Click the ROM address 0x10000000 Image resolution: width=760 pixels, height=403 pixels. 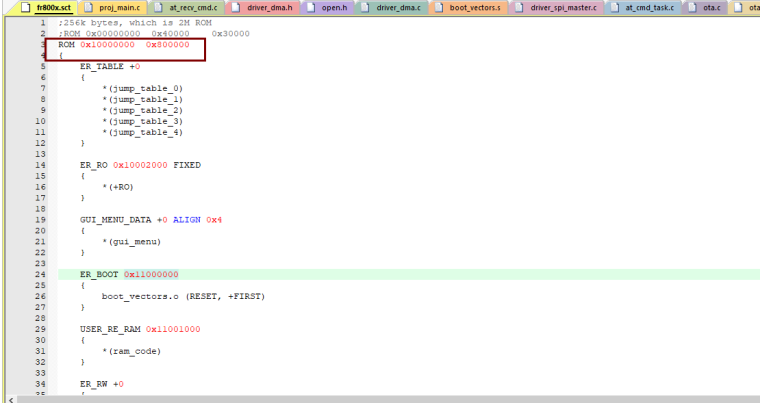[x=108, y=45]
